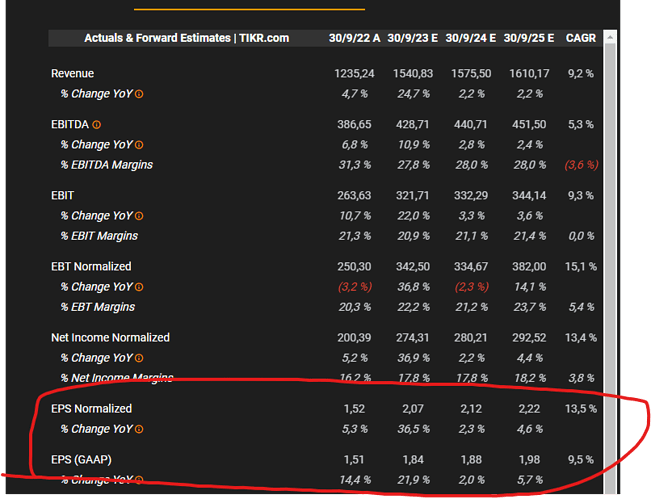Click info icon beside EPS Normalized % Change YoY
The width and height of the screenshot is (651, 499).
coord(139,429)
